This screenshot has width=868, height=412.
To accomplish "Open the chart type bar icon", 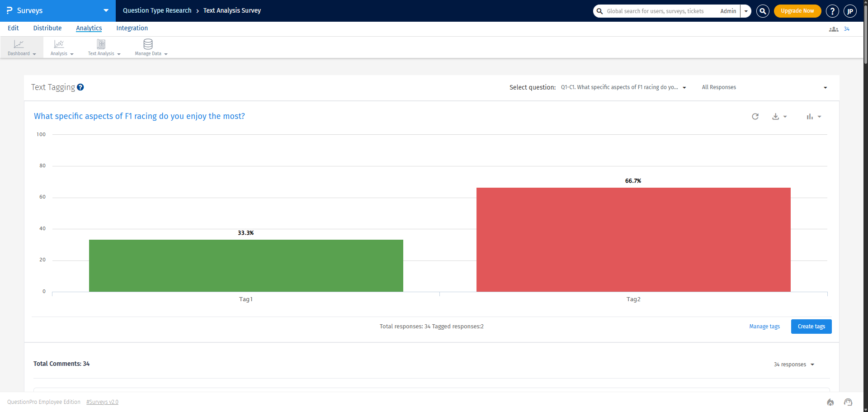I will 813,117.
